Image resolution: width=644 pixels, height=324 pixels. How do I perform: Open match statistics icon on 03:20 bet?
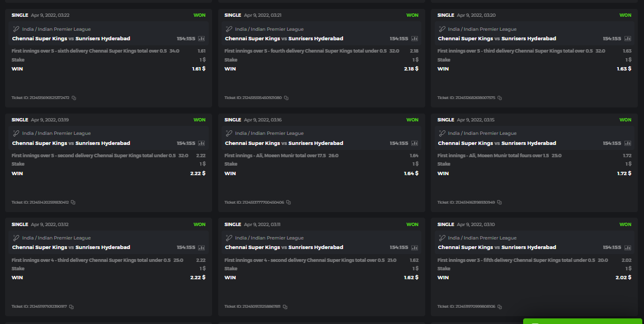(628, 39)
